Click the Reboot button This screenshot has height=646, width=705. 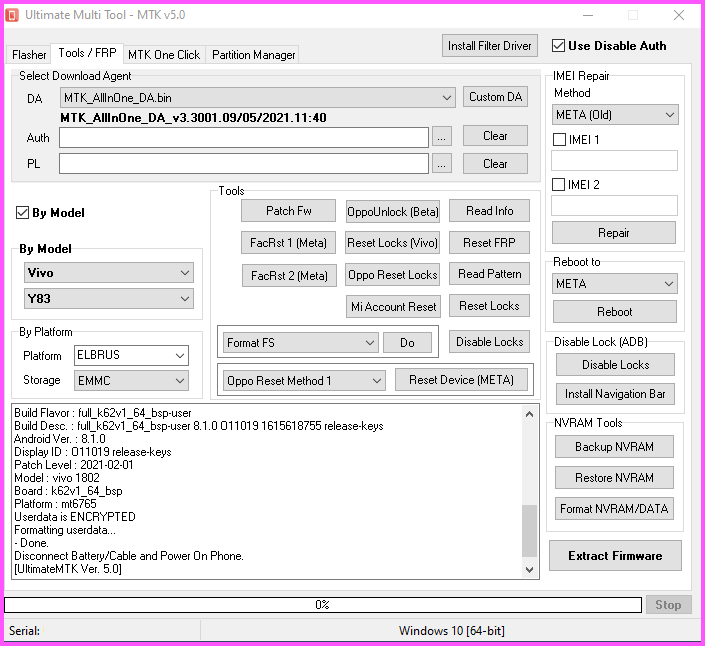pyautogui.click(x=615, y=312)
